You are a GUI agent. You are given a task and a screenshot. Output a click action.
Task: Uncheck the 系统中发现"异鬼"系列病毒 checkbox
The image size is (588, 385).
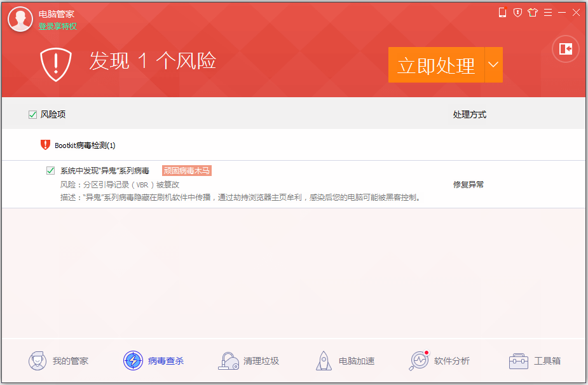coord(50,170)
